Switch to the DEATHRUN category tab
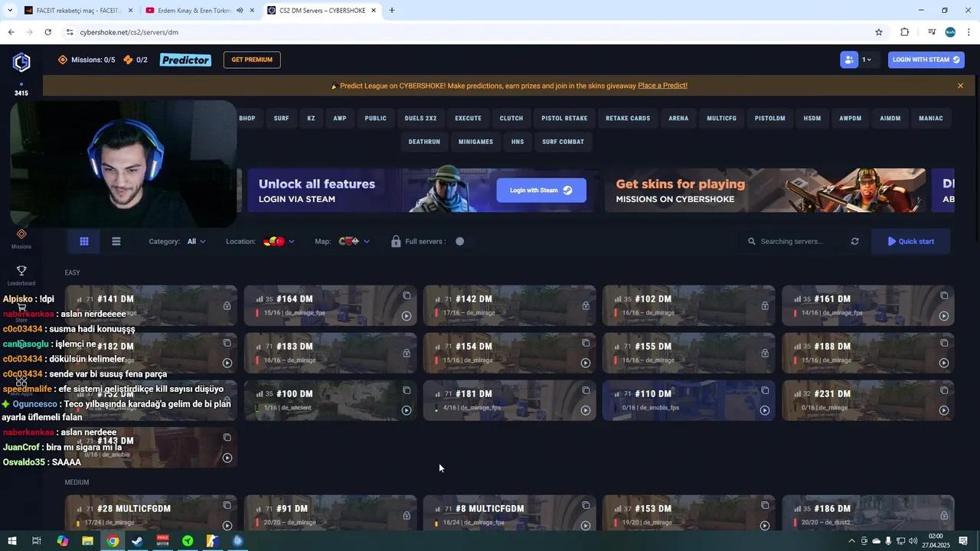The height and width of the screenshot is (551, 980). pyautogui.click(x=424, y=142)
